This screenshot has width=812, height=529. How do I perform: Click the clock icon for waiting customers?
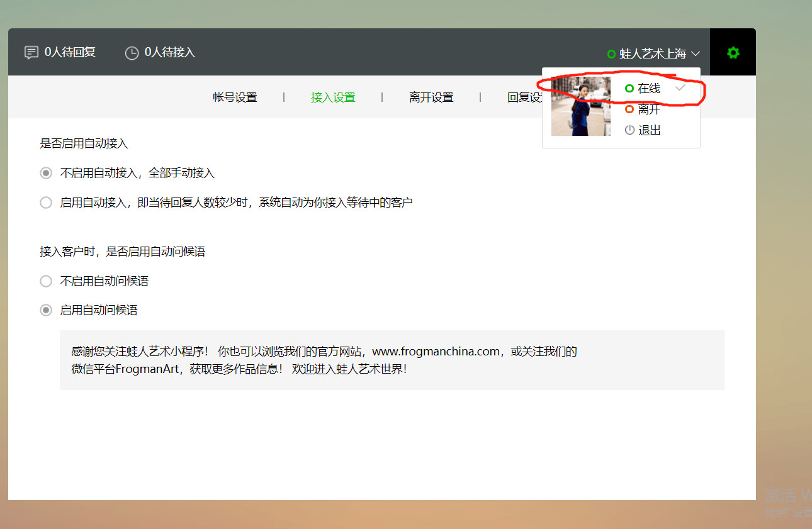coord(132,53)
